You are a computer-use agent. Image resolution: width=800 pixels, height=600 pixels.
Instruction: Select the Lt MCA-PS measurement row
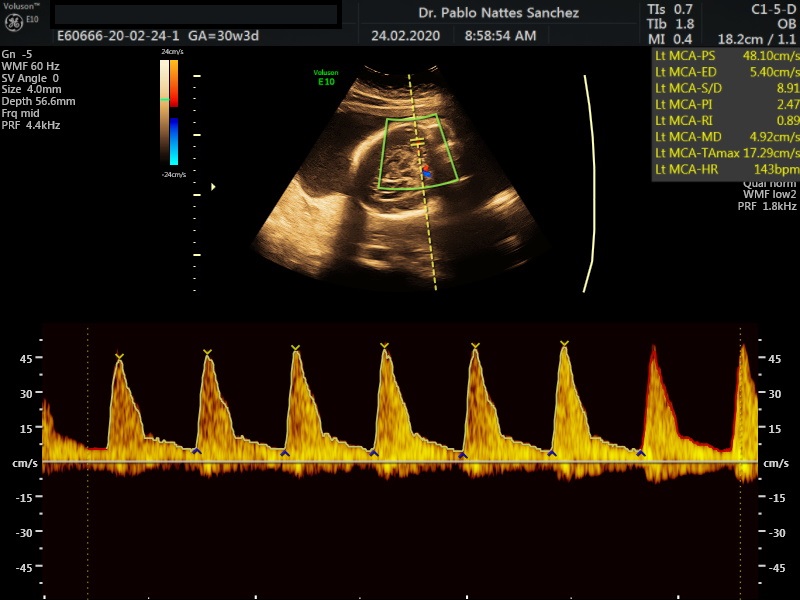coord(726,56)
